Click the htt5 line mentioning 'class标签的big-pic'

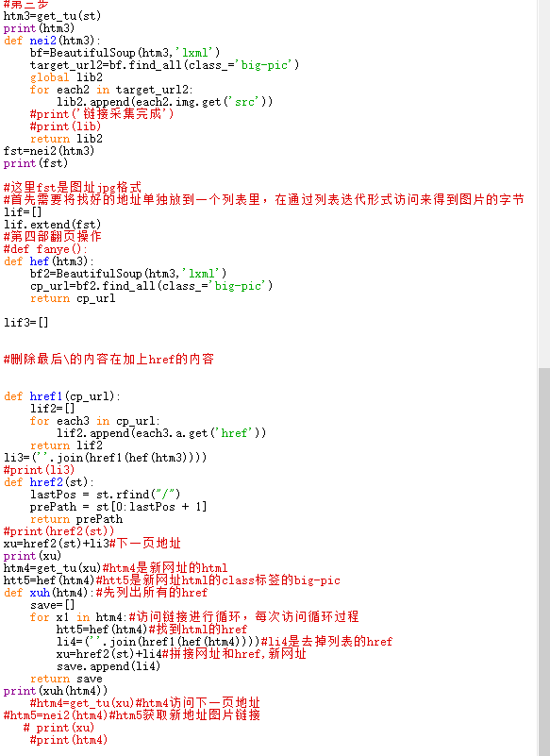pos(172,580)
